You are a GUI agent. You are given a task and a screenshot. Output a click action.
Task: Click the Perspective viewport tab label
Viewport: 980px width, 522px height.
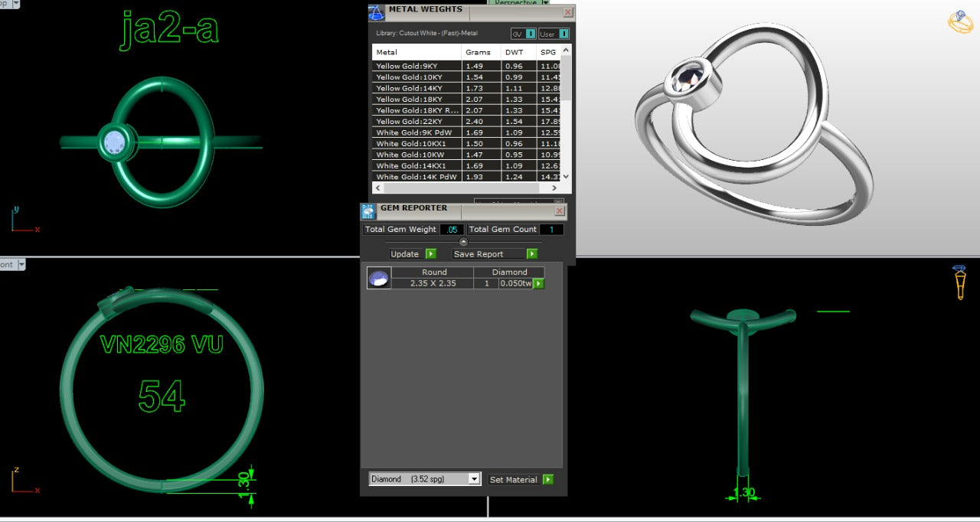pyautogui.click(x=515, y=3)
